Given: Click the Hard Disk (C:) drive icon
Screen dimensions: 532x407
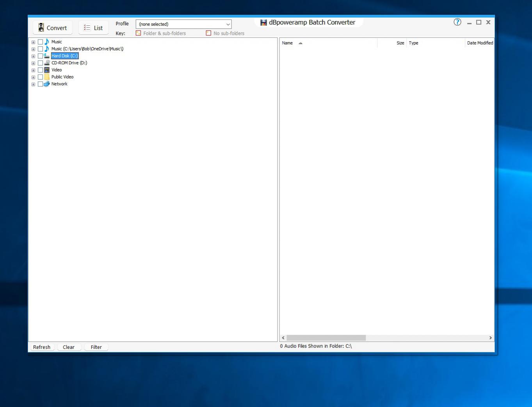Looking at the screenshot, I should tap(47, 56).
